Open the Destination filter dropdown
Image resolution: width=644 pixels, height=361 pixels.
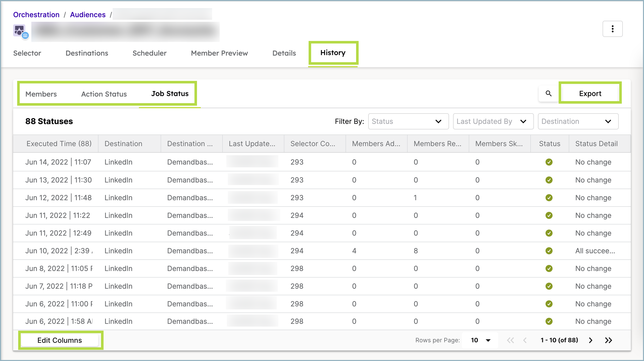point(578,121)
